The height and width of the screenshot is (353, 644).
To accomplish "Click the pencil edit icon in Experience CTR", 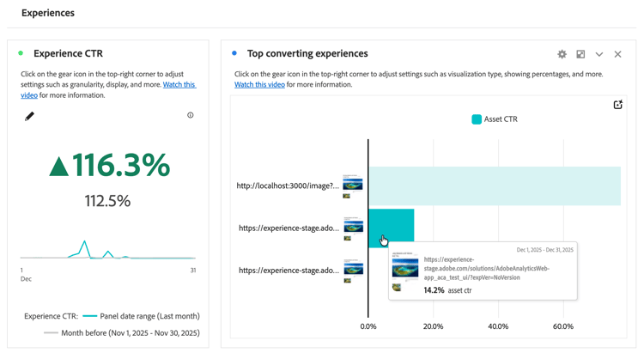I will click(29, 116).
